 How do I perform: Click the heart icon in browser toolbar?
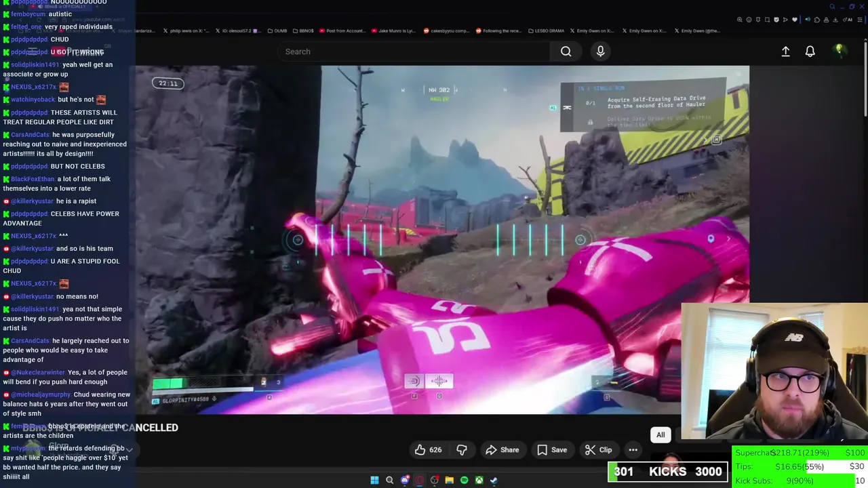795,20
